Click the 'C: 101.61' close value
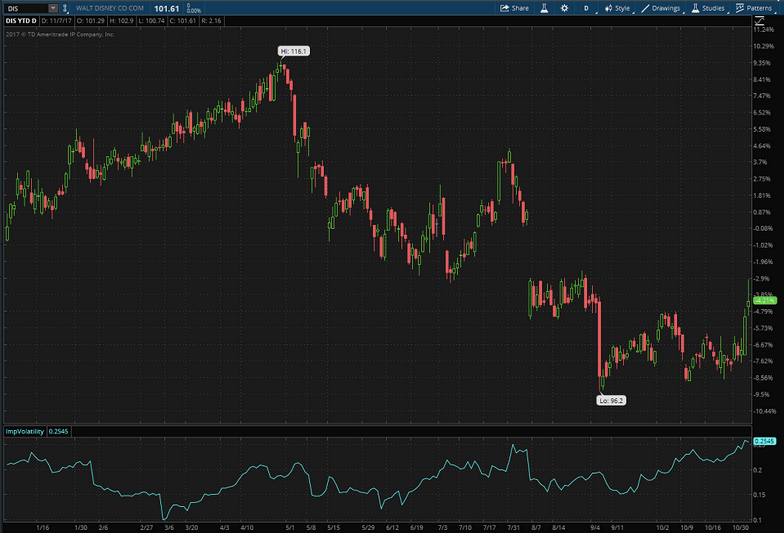 (x=182, y=21)
